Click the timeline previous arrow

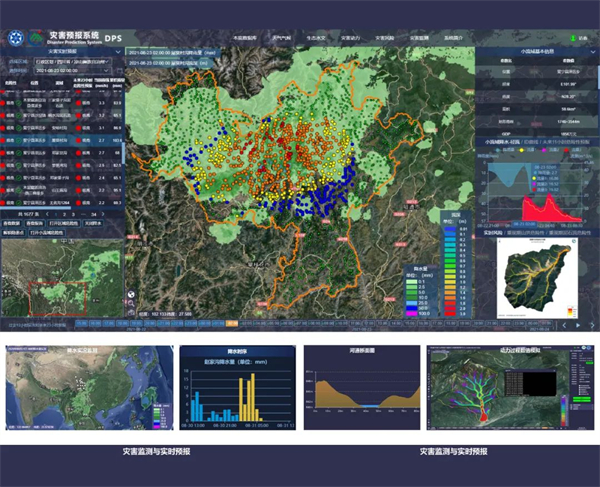coord(564,324)
